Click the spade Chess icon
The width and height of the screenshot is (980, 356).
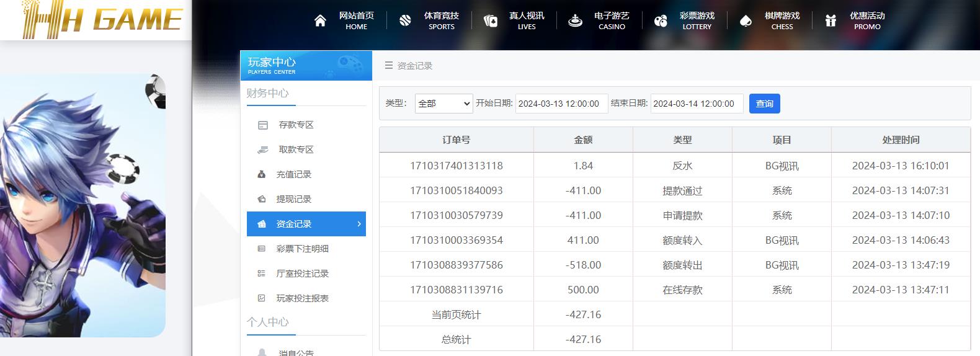746,21
